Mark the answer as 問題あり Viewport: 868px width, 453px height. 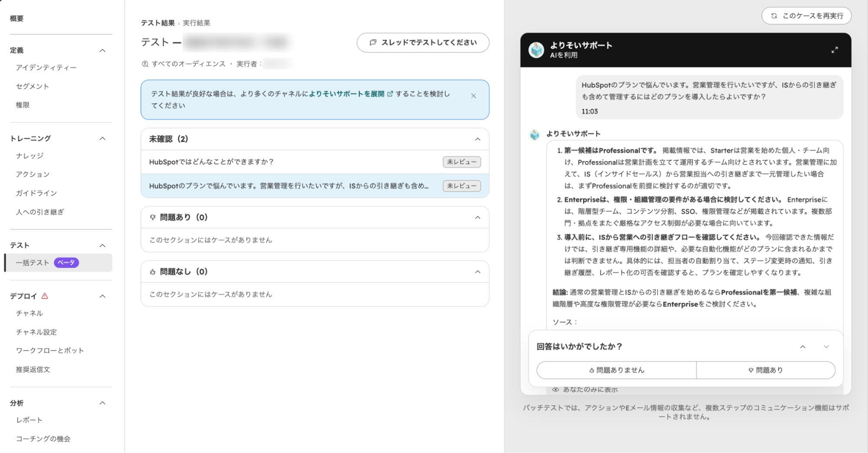click(766, 370)
